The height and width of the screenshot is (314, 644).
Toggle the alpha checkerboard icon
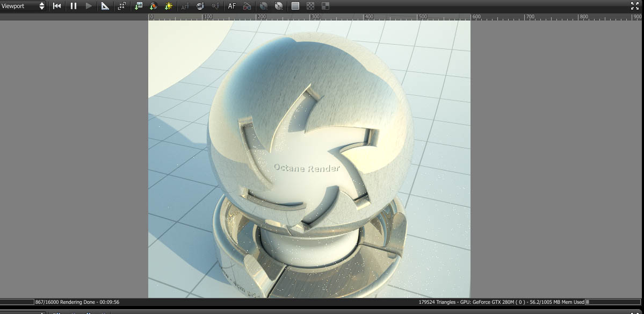click(310, 6)
